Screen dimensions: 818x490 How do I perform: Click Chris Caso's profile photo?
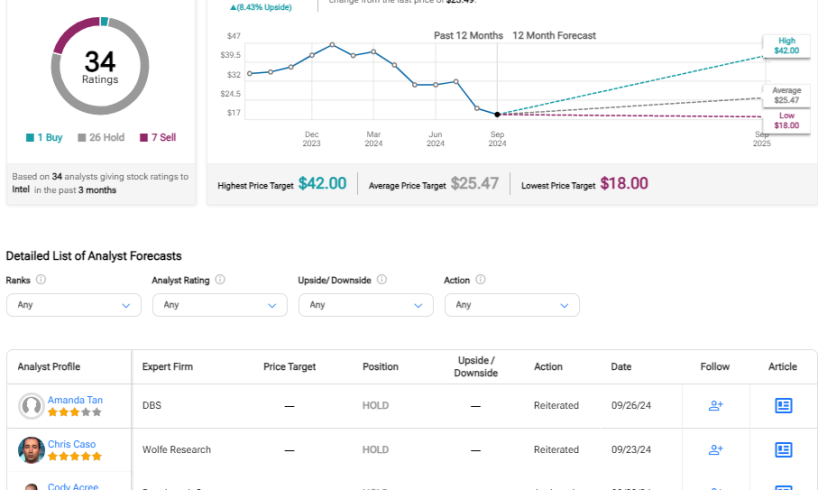(x=31, y=450)
